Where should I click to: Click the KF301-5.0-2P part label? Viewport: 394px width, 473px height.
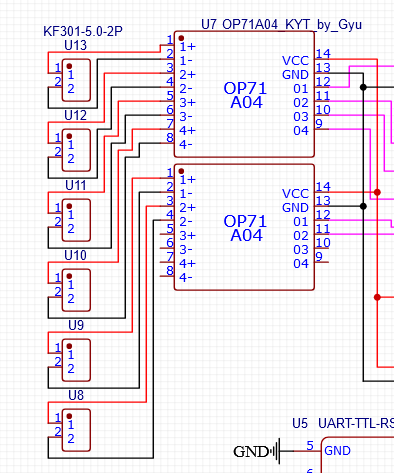pyautogui.click(x=83, y=31)
